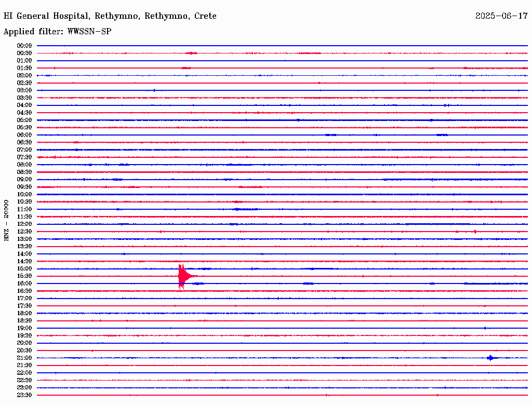The width and height of the screenshot is (532, 405).
Task: Click the 15:00 time label
Action: point(24,268)
